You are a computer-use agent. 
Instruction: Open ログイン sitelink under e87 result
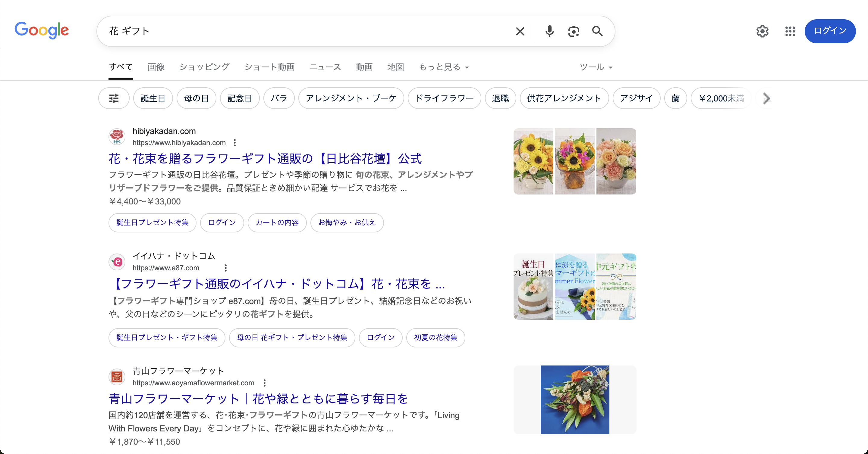[381, 337]
